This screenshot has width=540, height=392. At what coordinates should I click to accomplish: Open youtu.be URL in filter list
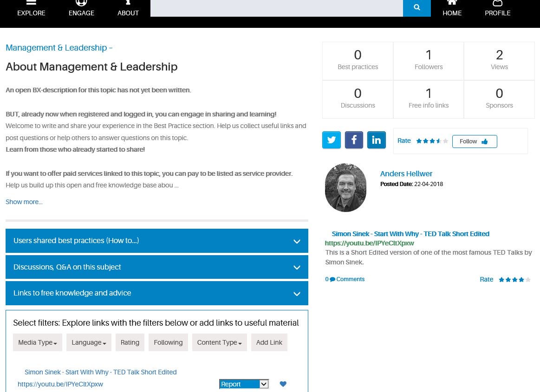[60, 384]
